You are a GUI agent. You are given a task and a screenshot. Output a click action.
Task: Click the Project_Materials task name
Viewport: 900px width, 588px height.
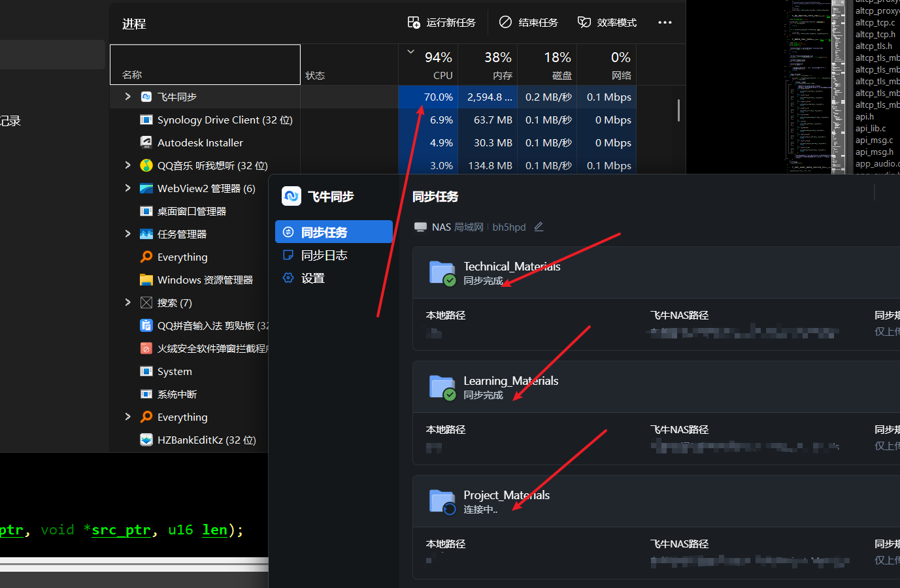tap(507, 495)
